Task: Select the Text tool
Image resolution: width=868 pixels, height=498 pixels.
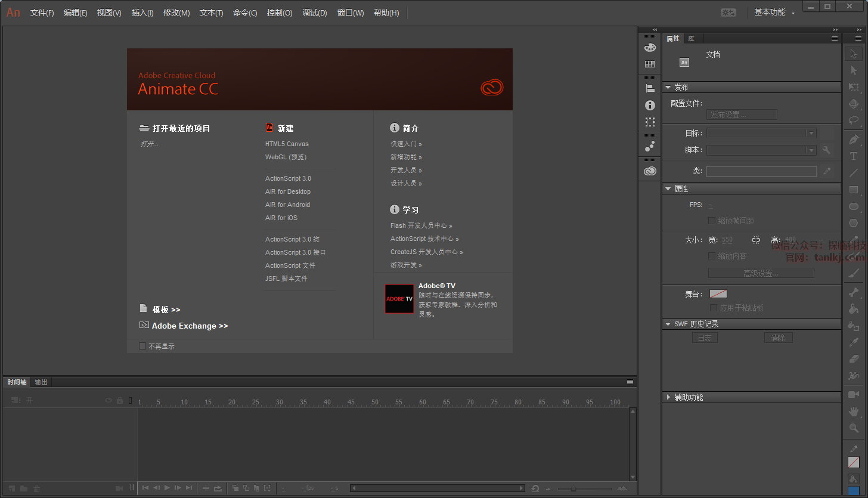Action: (854, 156)
